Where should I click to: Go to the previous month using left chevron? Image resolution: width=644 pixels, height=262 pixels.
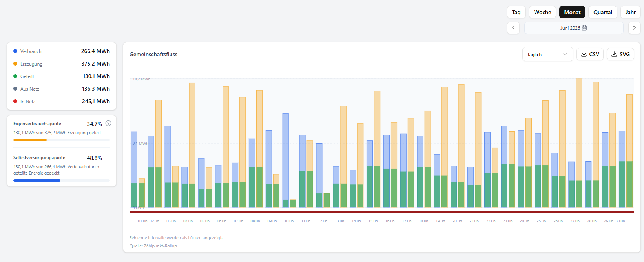(513, 28)
